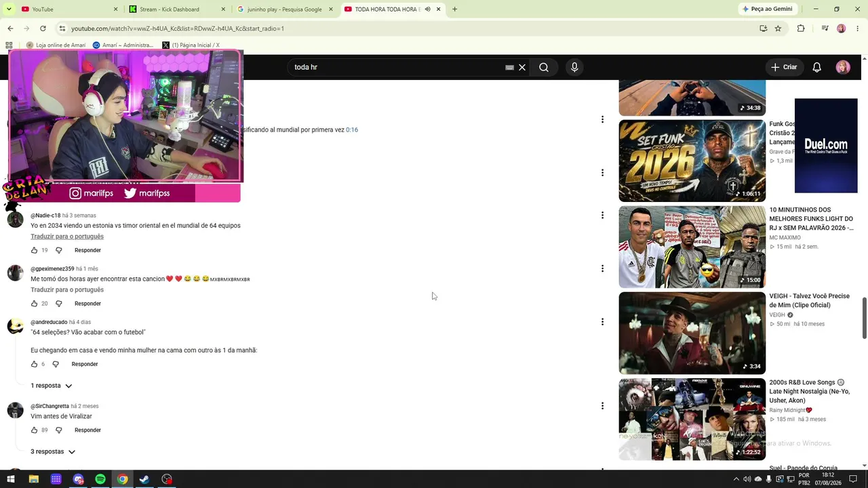868x488 pixels.
Task: Dislike the @Nadie-c18 comment
Action: click(59, 250)
